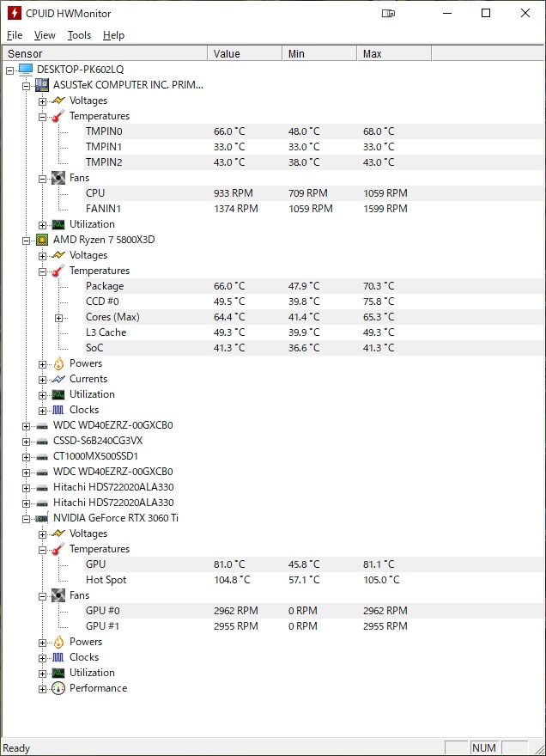The image size is (546, 756).
Task: Click the Max column header
Action: click(x=394, y=53)
